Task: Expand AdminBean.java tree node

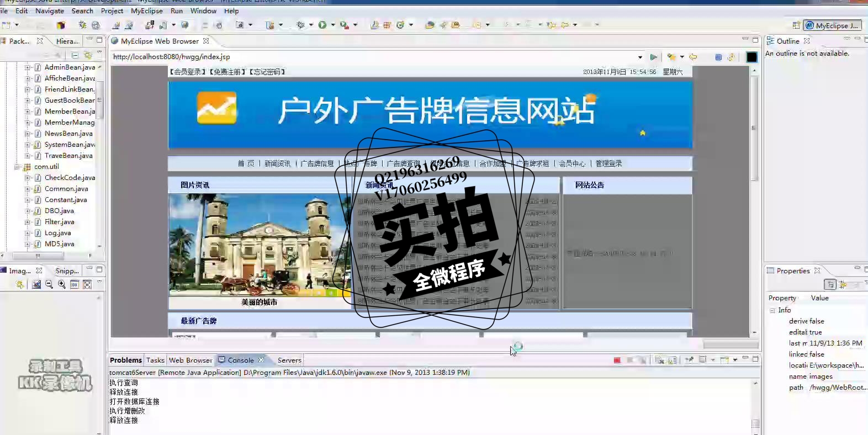Action: [27, 67]
